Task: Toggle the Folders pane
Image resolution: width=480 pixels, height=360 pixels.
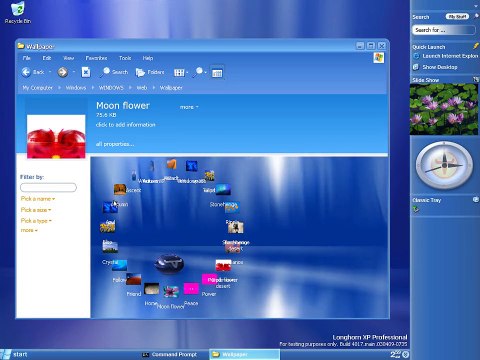Action: (x=150, y=72)
